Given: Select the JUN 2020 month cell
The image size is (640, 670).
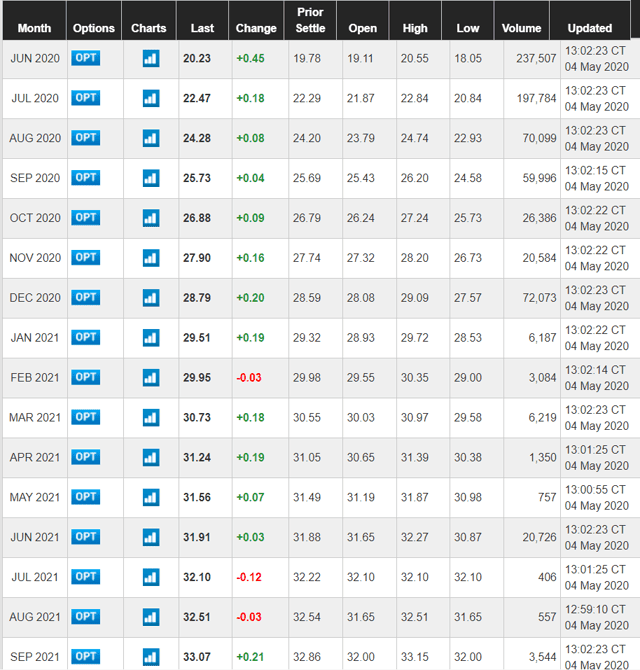Looking at the screenshot, I should (x=35, y=59).
